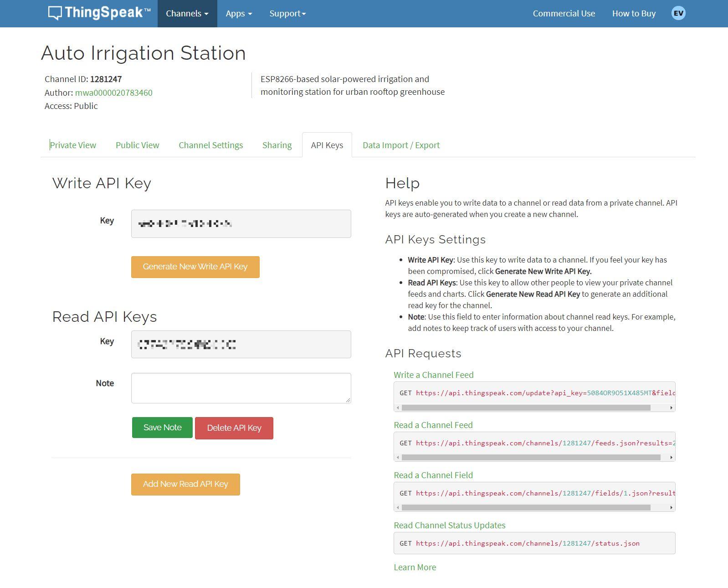The image size is (728, 588).
Task: Expand the Channels dropdown menu
Action: click(187, 14)
